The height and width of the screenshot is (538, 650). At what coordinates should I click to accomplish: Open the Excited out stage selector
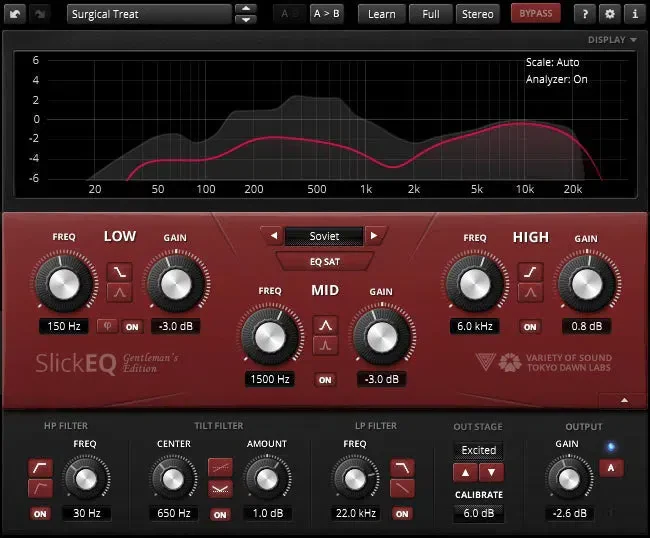478,450
